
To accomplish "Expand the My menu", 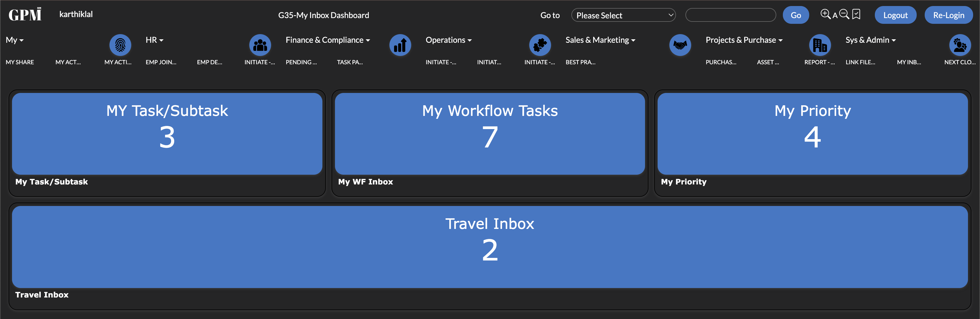I will click(14, 40).
